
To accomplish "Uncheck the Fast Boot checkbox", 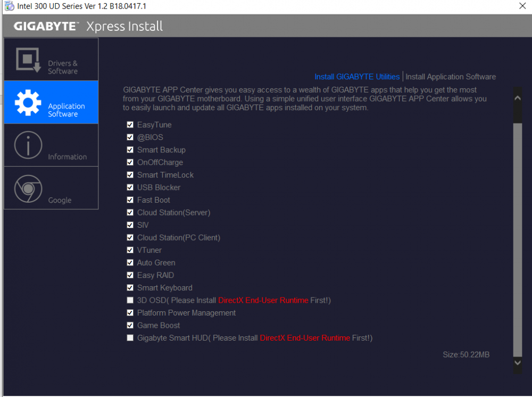I will (130, 200).
